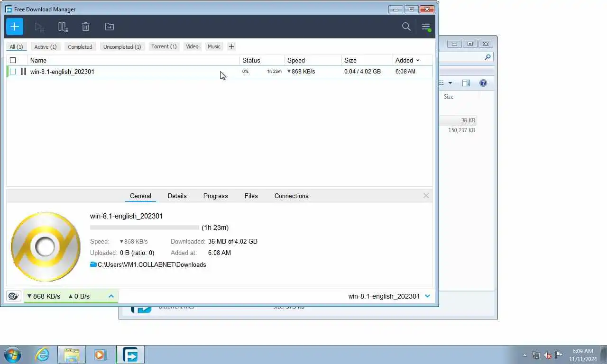This screenshot has width=607, height=364.
Task: Click the 6:08 AM cell in the download row
Action: pos(405,72)
